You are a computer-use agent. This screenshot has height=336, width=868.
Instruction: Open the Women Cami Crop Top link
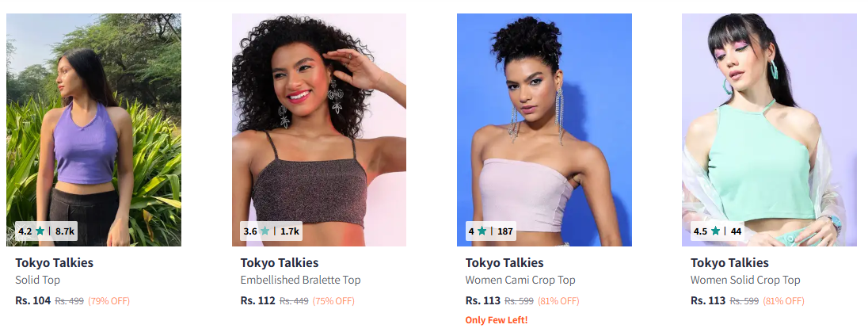(x=520, y=280)
